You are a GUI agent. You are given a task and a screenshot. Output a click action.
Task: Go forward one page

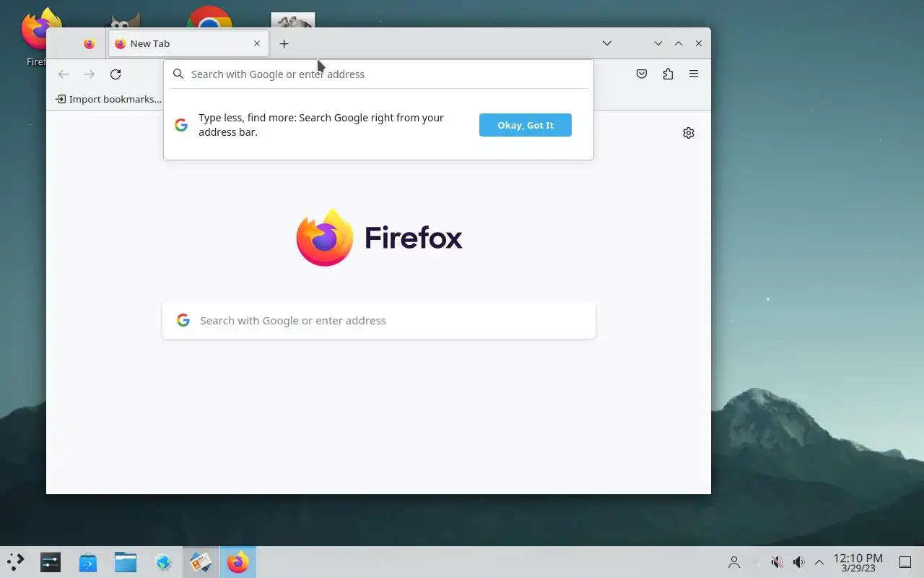[90, 74]
